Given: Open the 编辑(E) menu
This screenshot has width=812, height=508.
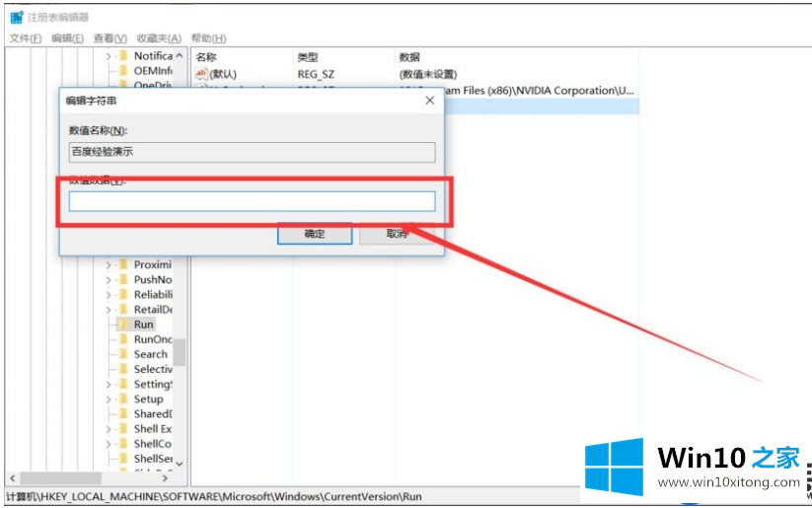Looking at the screenshot, I should pos(67,38).
